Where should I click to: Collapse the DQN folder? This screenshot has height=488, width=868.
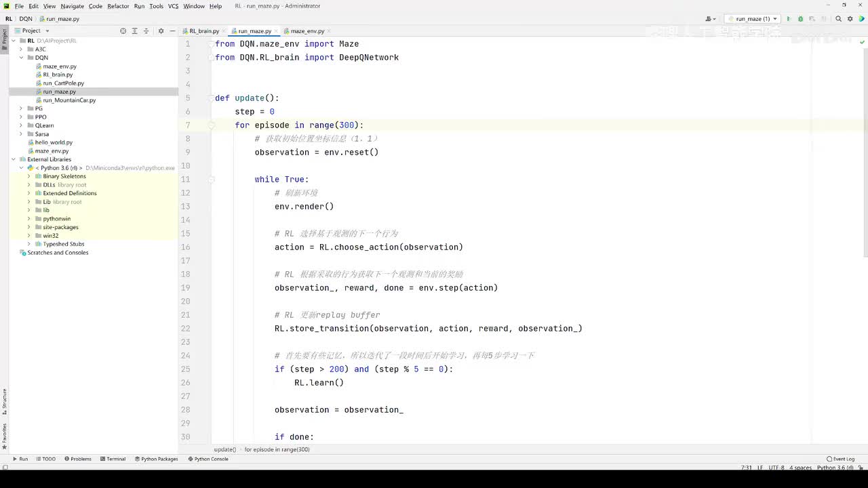21,58
